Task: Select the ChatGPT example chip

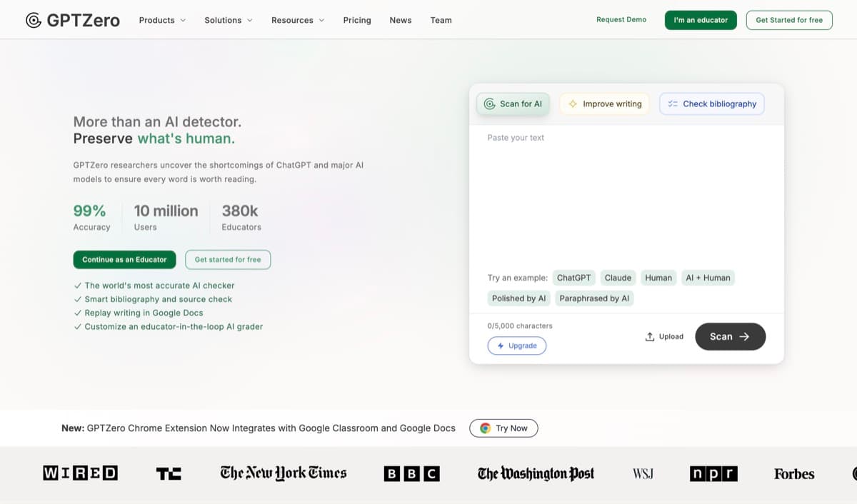Action: click(x=573, y=278)
